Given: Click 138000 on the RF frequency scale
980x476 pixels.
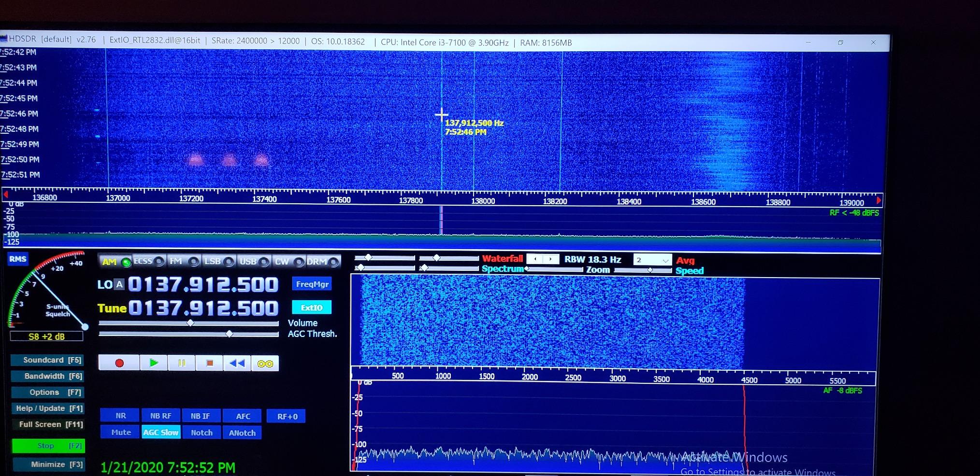Looking at the screenshot, I should coord(483,201).
